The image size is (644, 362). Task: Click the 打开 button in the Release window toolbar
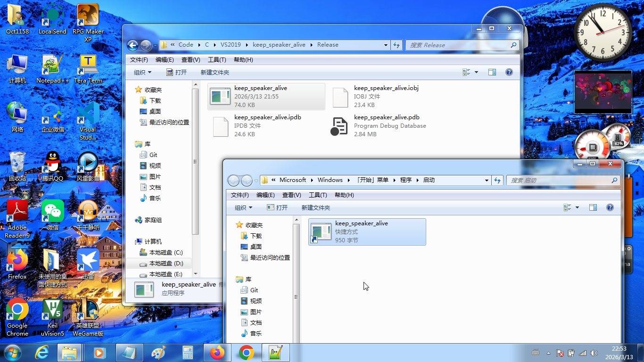177,72
